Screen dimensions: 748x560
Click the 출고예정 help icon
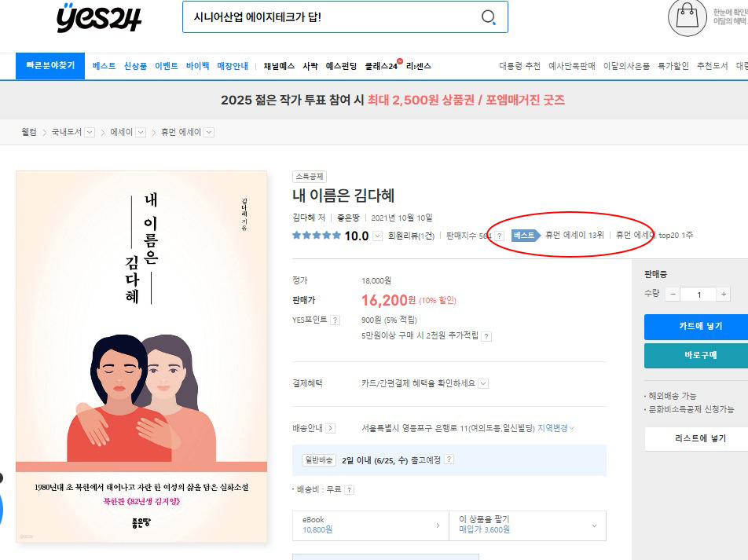449,459
